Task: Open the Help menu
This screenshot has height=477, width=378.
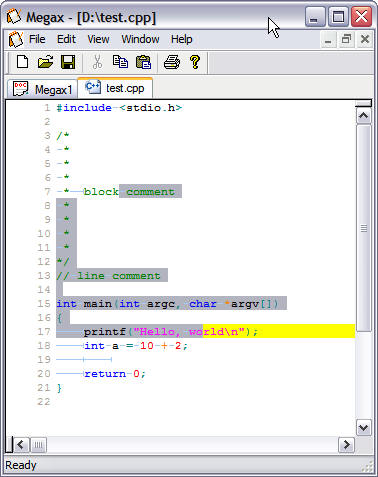Action: (182, 39)
